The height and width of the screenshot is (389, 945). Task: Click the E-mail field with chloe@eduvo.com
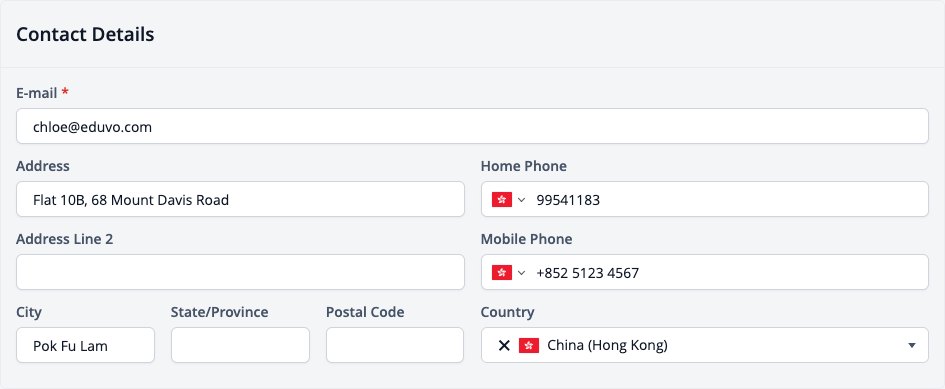(472, 126)
